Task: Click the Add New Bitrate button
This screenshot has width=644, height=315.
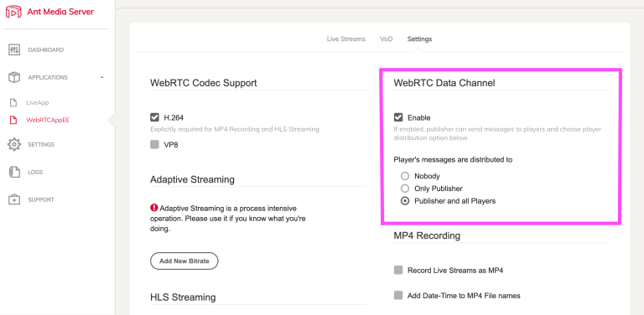Action: pyautogui.click(x=184, y=261)
